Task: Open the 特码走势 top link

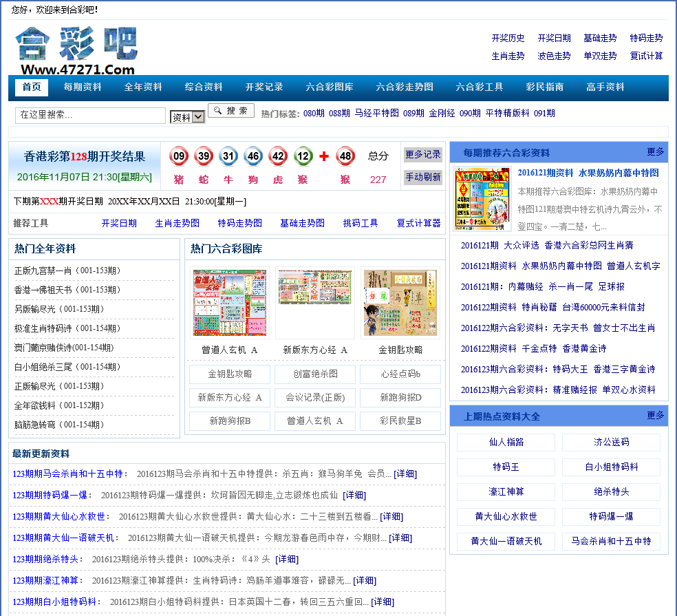Action: 646,39
